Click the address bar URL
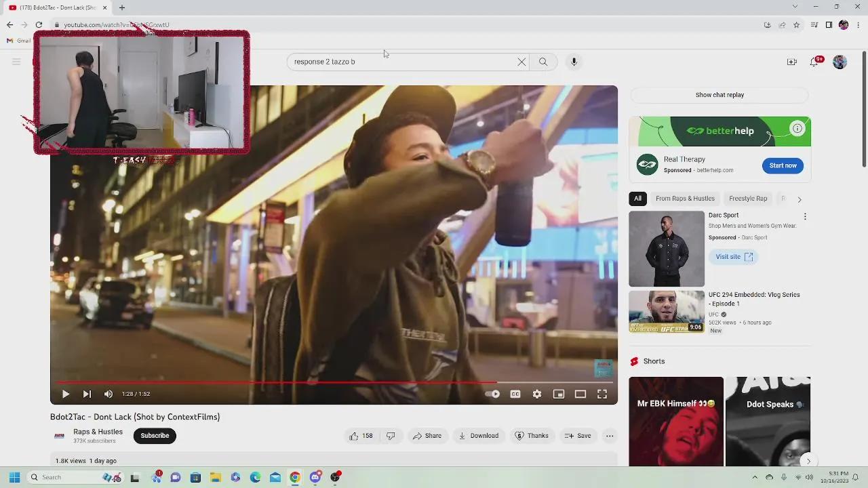Viewport: 868px width, 488px height. click(x=117, y=25)
